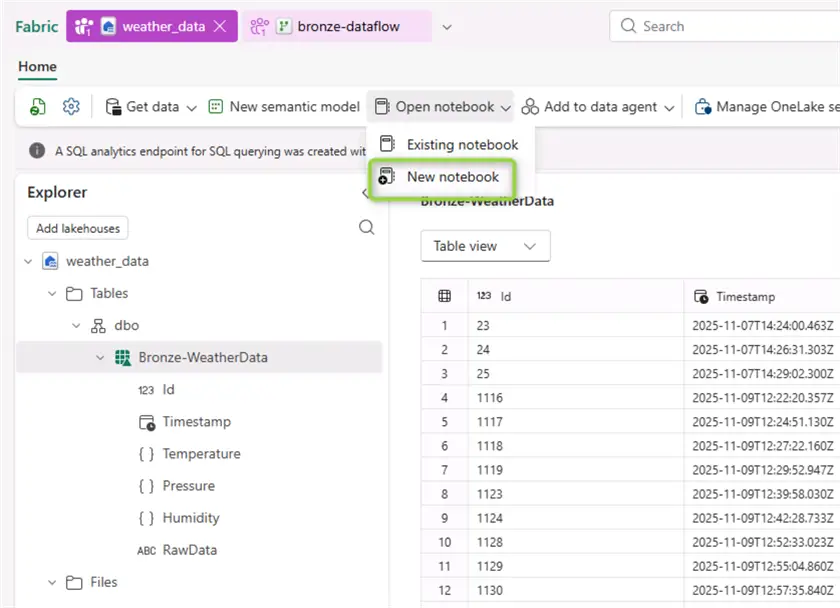Select Existing notebook menu entry
The image size is (840, 608).
tap(449, 145)
